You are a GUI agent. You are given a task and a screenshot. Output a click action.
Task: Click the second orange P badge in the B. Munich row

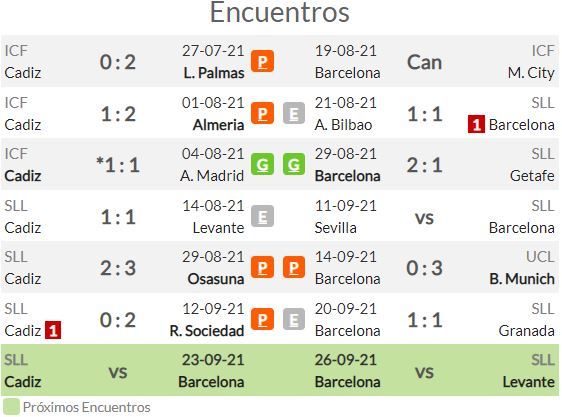(294, 267)
